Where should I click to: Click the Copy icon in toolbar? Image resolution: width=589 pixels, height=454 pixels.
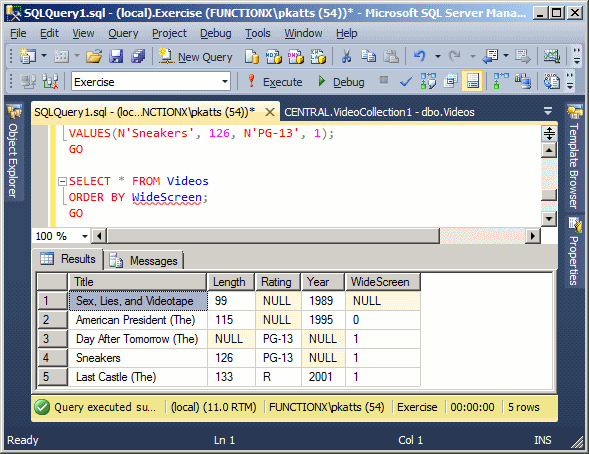[369, 57]
